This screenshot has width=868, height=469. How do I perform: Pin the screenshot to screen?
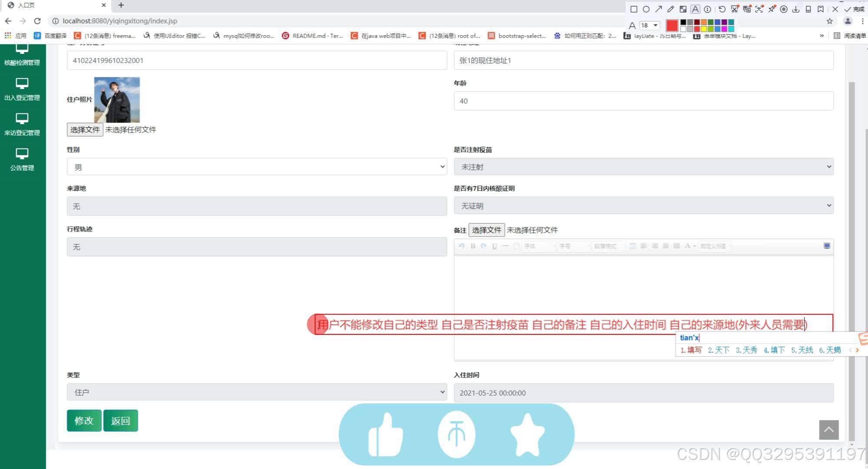(x=772, y=9)
